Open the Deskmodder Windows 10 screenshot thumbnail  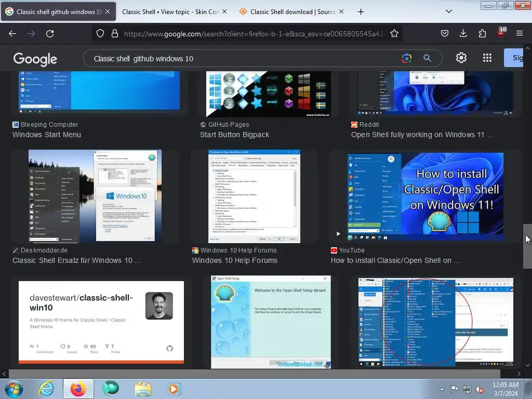coord(95,196)
